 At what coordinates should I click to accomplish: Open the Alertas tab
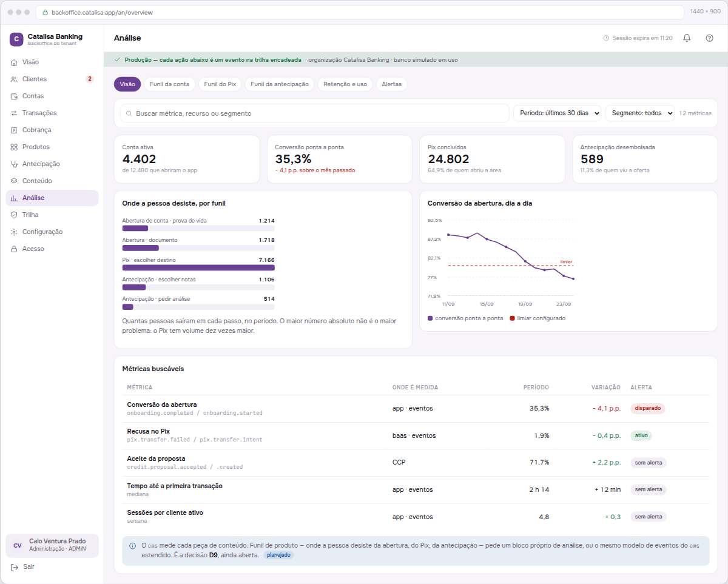391,84
